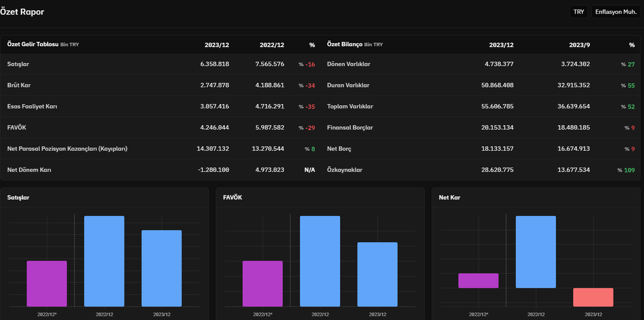This screenshot has width=644, height=320.
Task: Click 2023/12 bar in FAVÖK chart
Action: pos(377,274)
